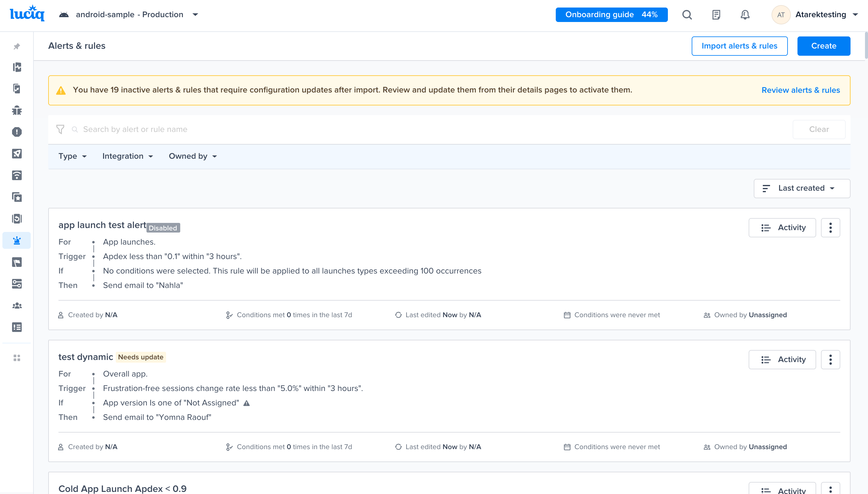This screenshot has height=494, width=868.
Task: Open the apps grid icon in sidebar
Action: pos(17,358)
